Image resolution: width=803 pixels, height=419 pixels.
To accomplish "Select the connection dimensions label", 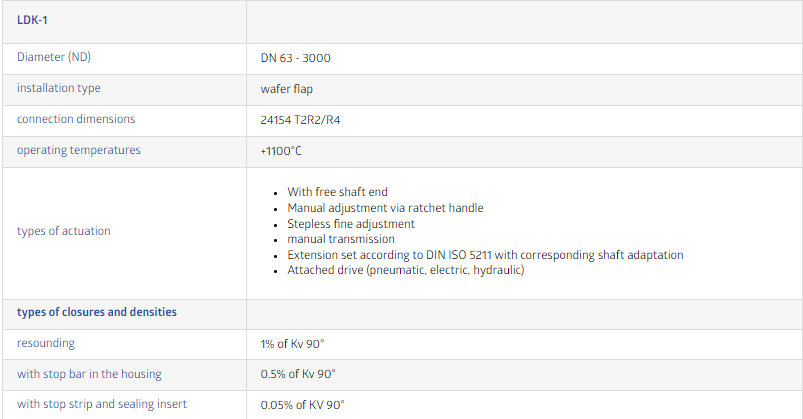I will (x=76, y=119).
